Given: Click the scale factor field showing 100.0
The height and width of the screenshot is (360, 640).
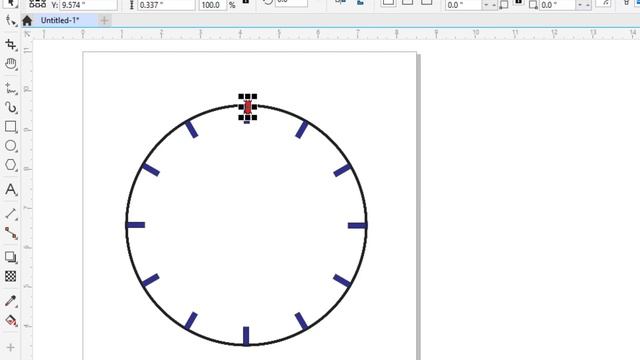Looking at the screenshot, I should click(x=212, y=5).
